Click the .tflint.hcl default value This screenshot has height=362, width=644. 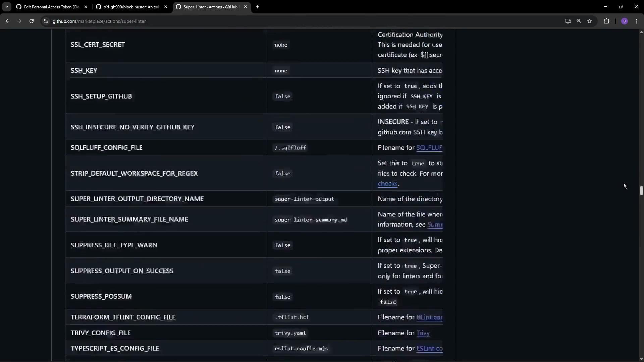coord(292,317)
